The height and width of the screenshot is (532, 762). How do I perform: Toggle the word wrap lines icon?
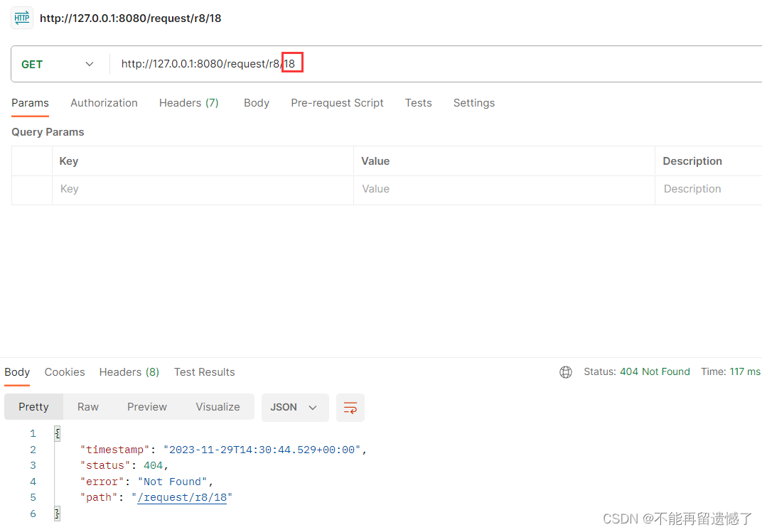pyautogui.click(x=350, y=407)
